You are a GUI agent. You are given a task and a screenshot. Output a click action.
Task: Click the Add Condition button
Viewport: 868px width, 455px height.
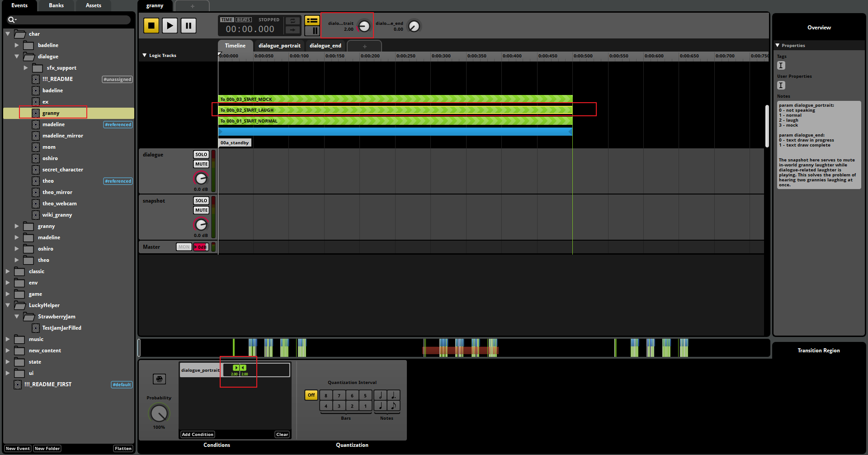point(198,435)
